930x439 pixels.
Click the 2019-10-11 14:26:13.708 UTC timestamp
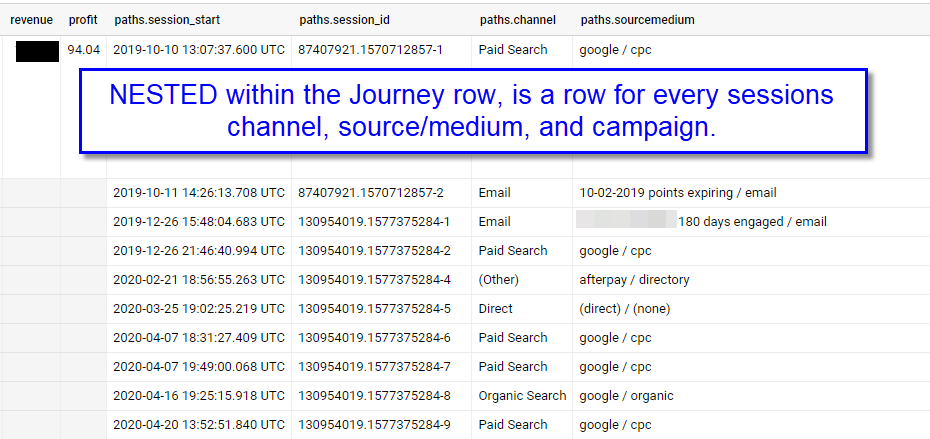click(x=199, y=193)
